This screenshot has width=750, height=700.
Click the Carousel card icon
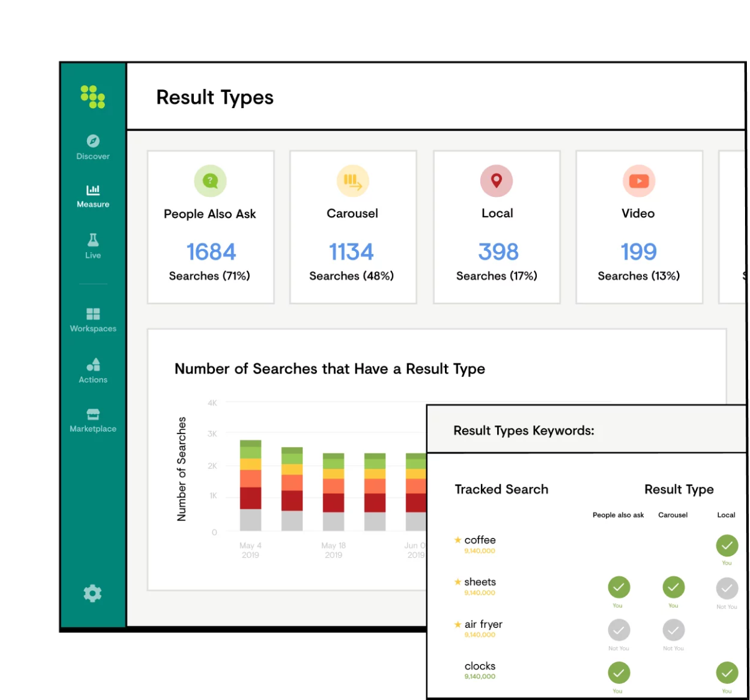coord(353,181)
